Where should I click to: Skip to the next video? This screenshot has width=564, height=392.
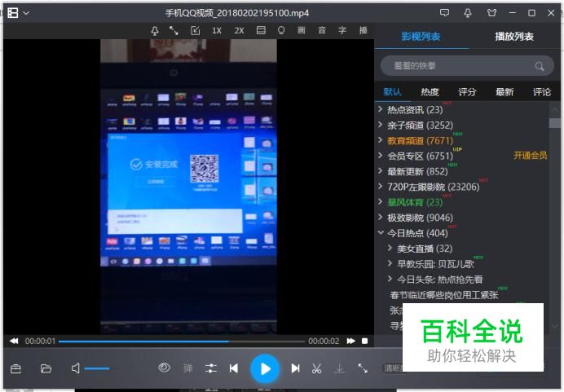[295, 368]
